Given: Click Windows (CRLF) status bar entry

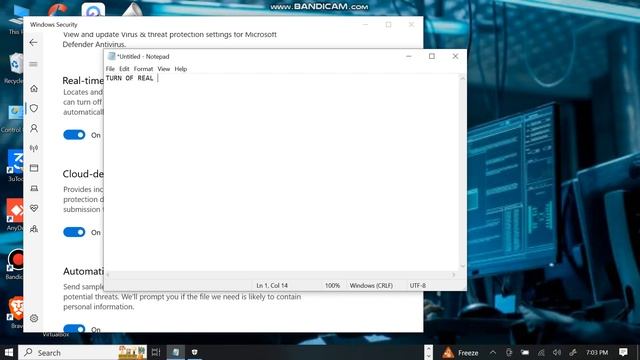Looking at the screenshot, I should [x=371, y=285].
